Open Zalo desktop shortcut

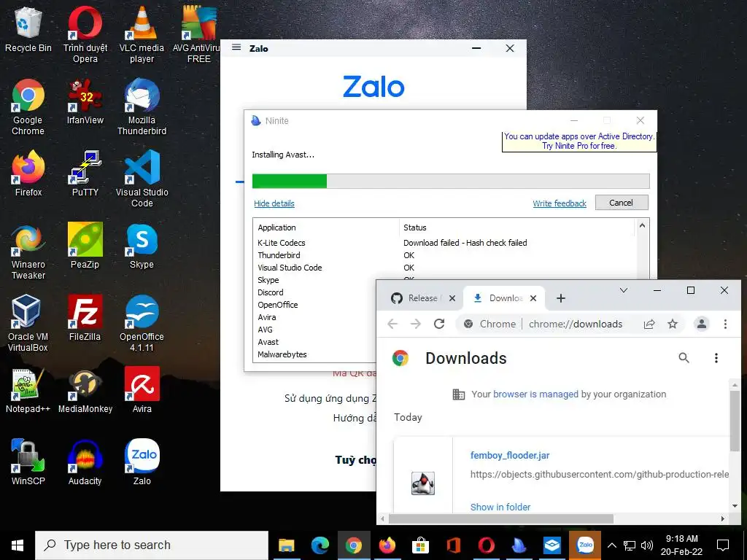[x=142, y=462]
